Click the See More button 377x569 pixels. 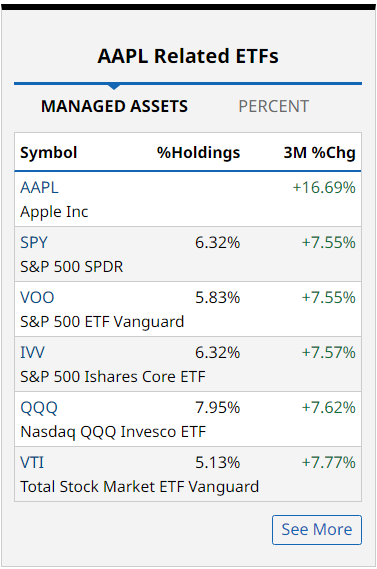[317, 530]
